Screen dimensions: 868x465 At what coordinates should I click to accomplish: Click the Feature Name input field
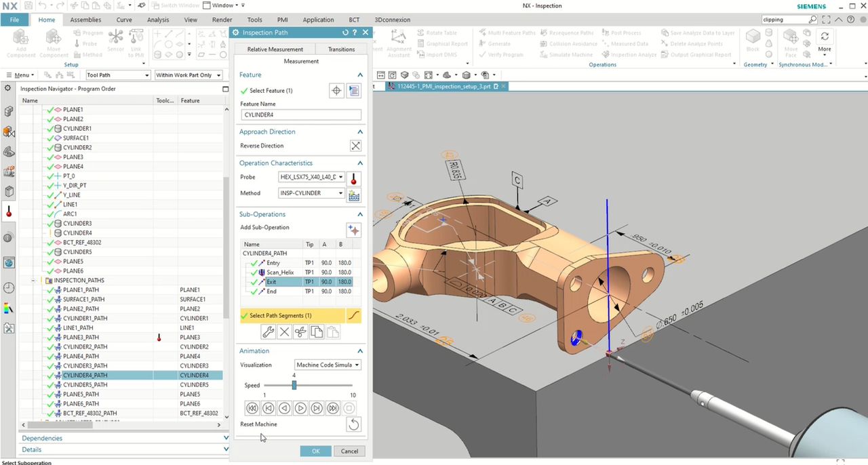coord(300,115)
